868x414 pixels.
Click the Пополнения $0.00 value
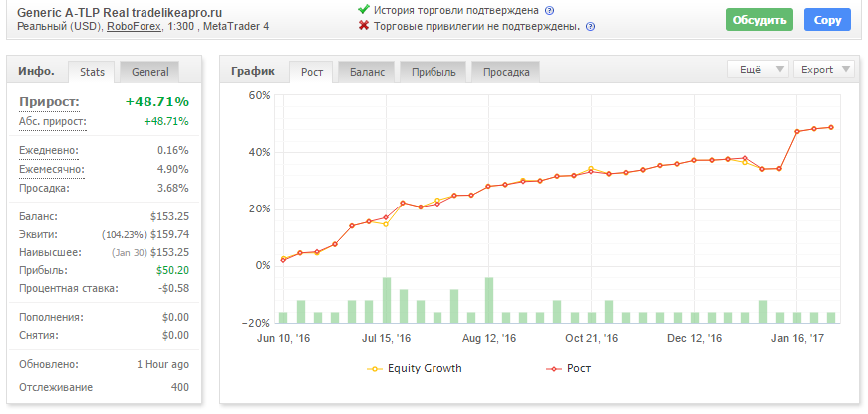[175, 317]
